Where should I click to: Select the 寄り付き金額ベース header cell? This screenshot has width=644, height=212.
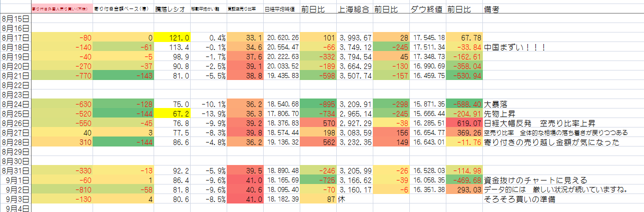click(123, 9)
